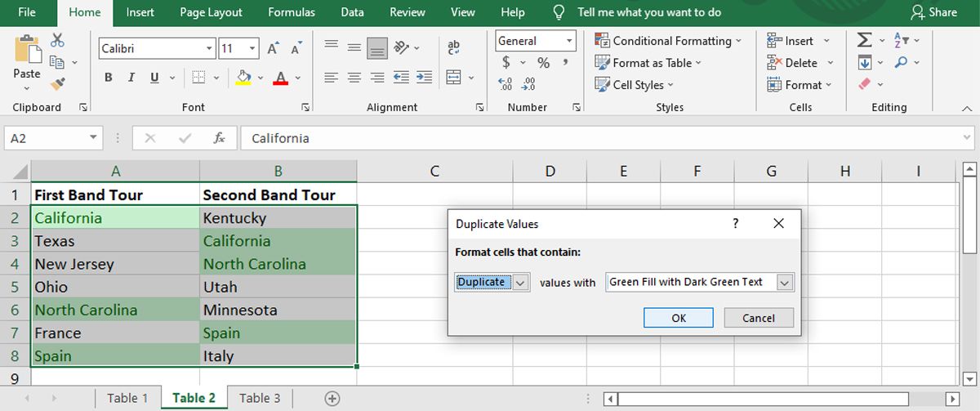Click Cancel in Duplicate Values dialog
This screenshot has height=411, width=980.
tap(759, 318)
